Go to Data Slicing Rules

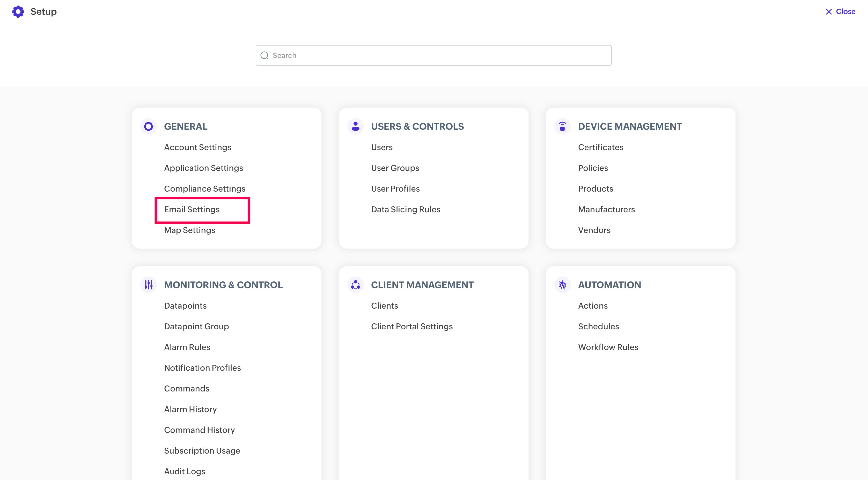click(x=405, y=209)
